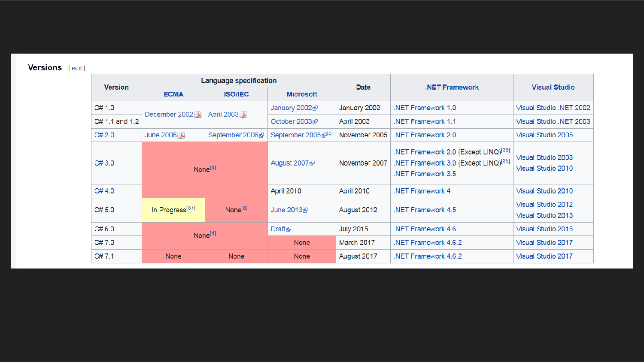Jump to reference [36] after .NET Framework 3.0
The image size is (644, 362).
505,161
